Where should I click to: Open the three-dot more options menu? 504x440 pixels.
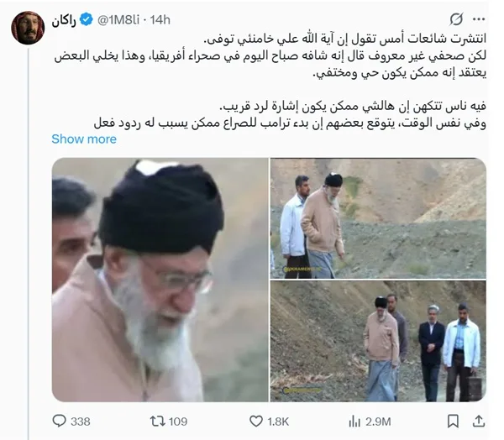point(479,19)
